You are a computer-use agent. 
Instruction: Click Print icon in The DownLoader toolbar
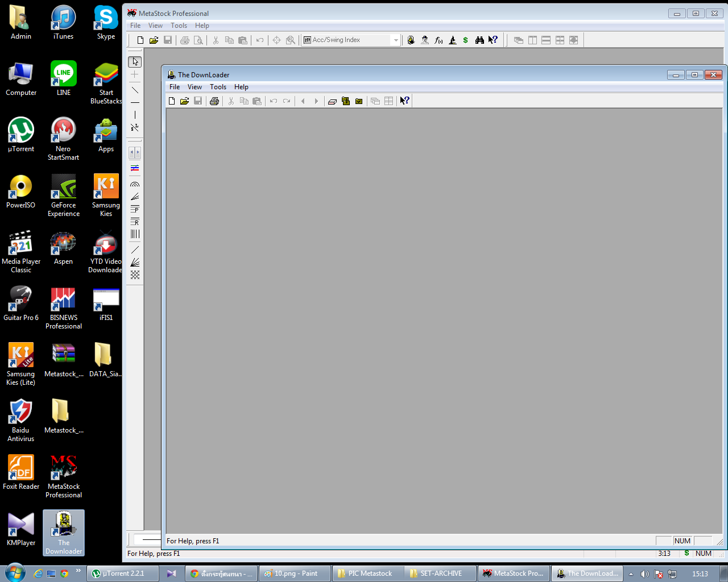point(214,101)
